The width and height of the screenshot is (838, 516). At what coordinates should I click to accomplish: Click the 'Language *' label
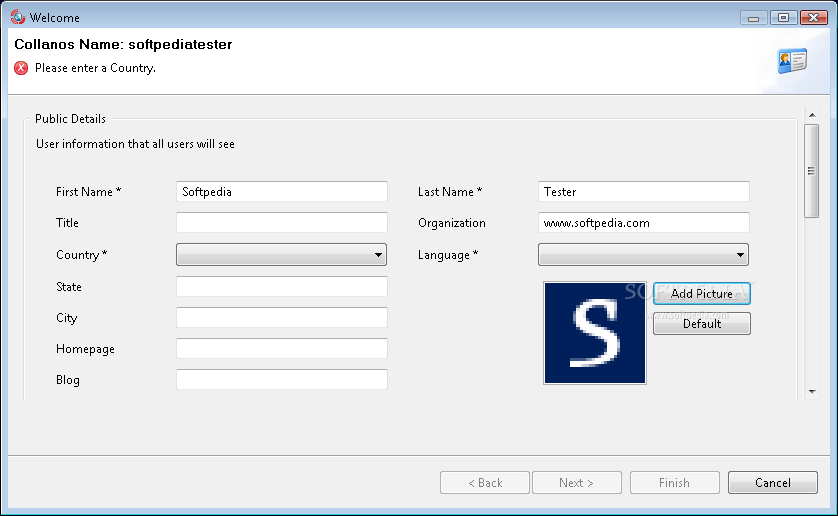(x=448, y=255)
